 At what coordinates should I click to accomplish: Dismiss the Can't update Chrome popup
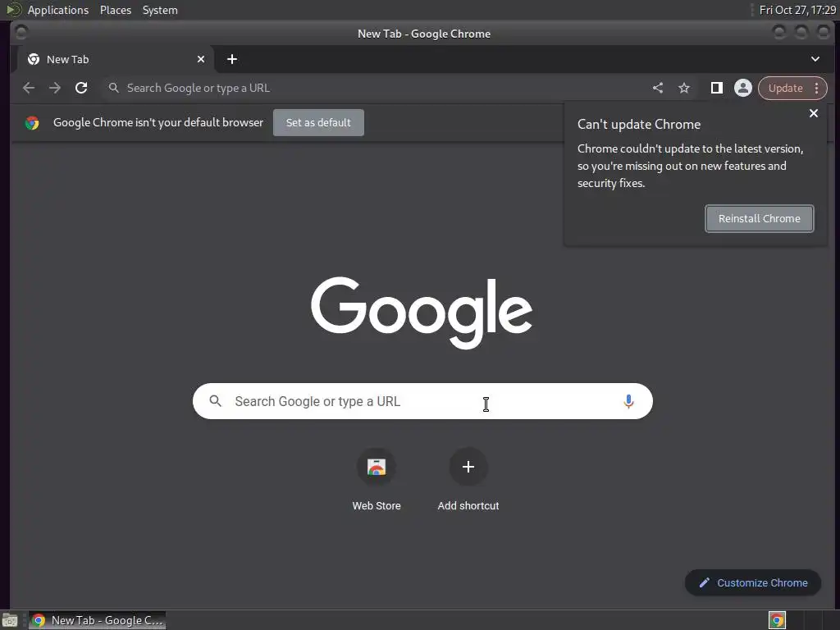813,113
